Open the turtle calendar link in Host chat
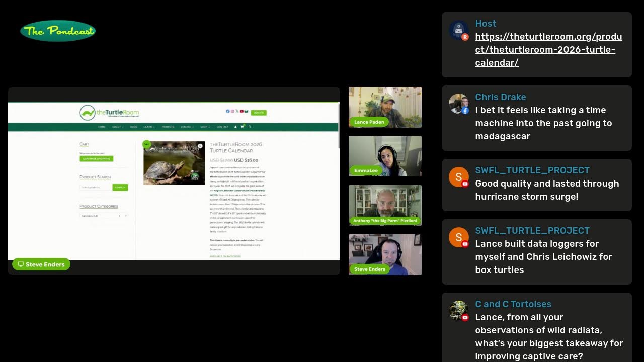This screenshot has height=362, width=644. (548, 50)
